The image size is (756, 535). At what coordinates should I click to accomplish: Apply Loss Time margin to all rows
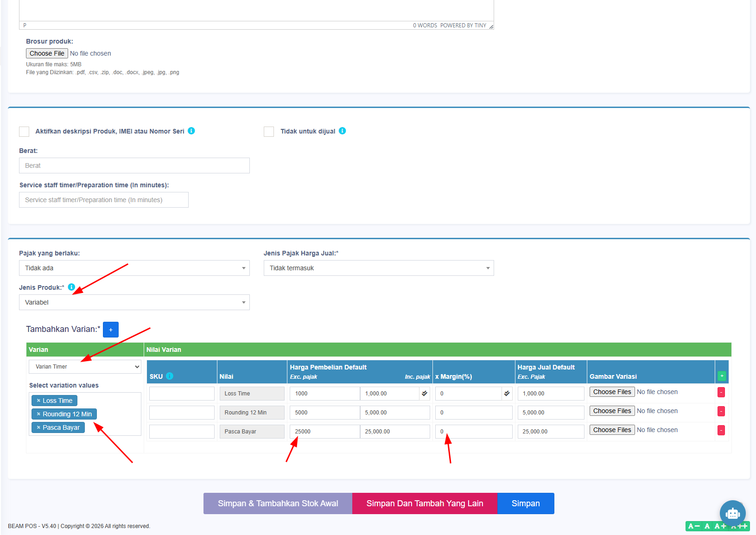(507, 394)
